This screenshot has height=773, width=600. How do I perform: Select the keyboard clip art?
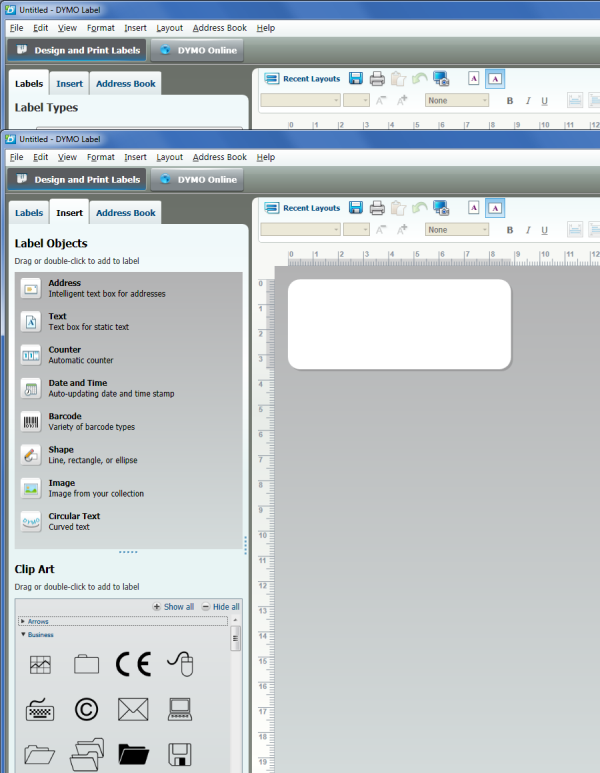tap(40, 709)
